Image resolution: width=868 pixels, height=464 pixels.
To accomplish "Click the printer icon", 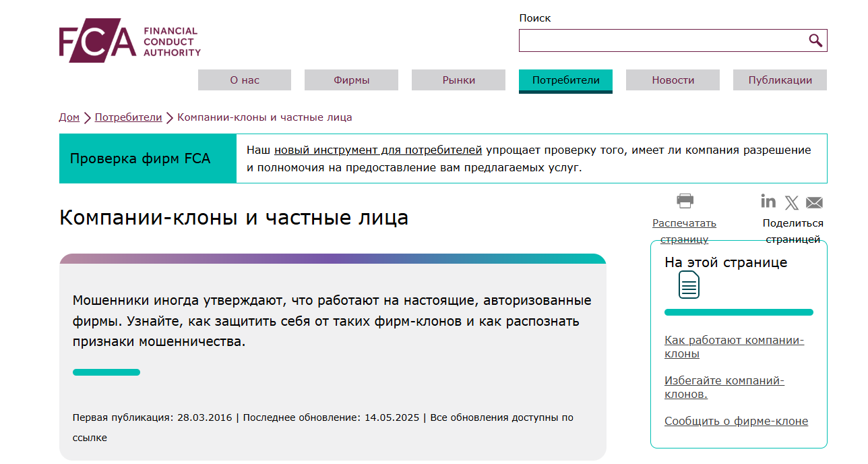I will point(685,200).
